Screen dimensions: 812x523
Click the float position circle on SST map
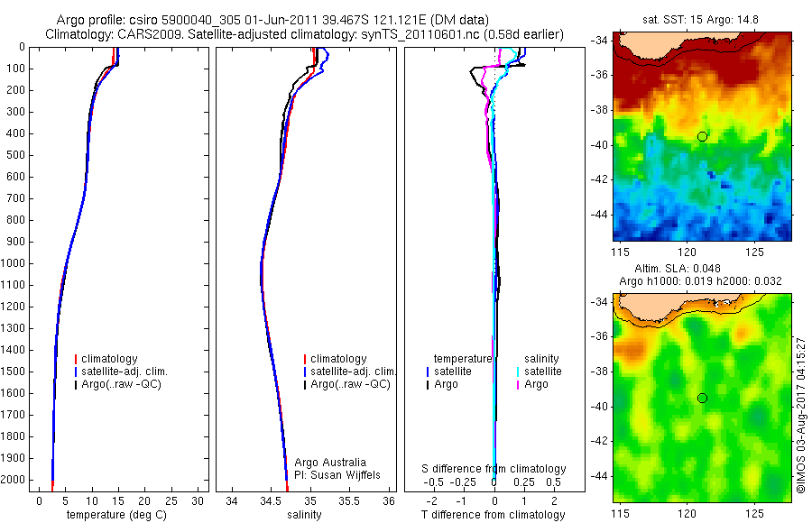click(702, 137)
